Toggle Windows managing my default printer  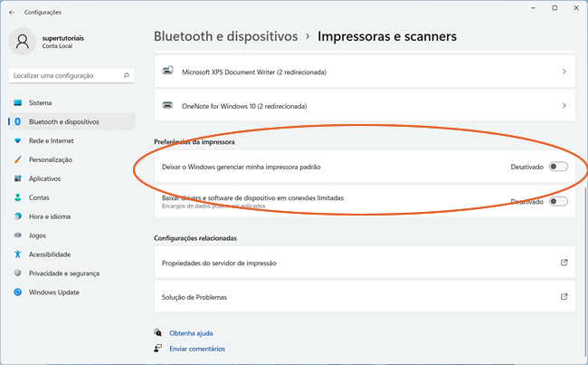[x=557, y=167]
